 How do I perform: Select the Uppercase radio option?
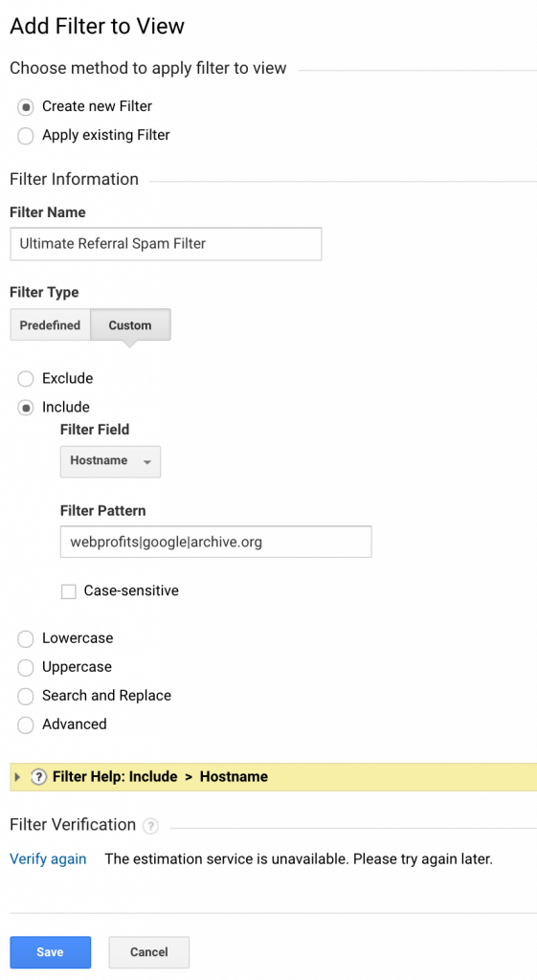coord(26,667)
